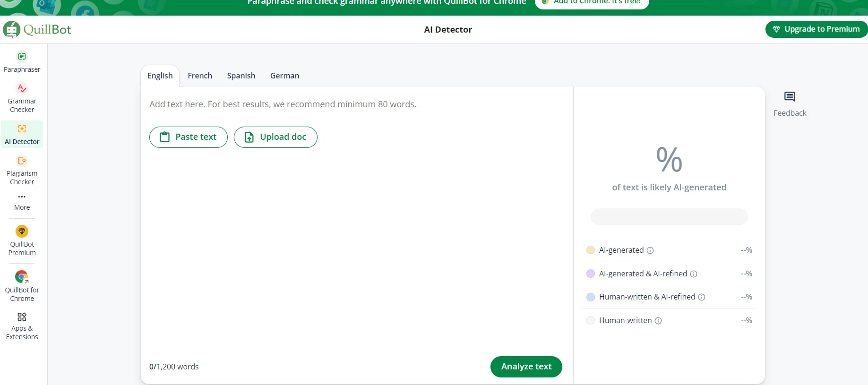Open Grammar Checker from sidebar
The image size is (868, 385).
tap(22, 88)
